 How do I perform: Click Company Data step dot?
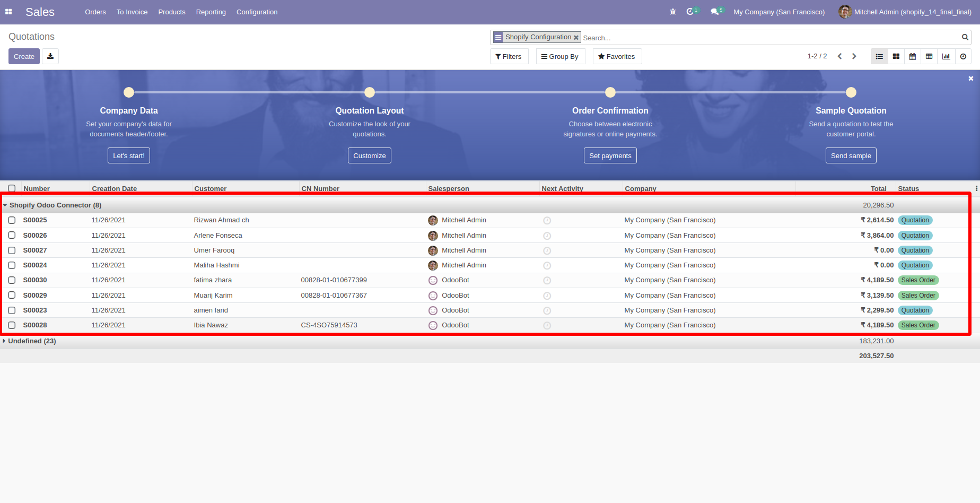pyautogui.click(x=129, y=92)
